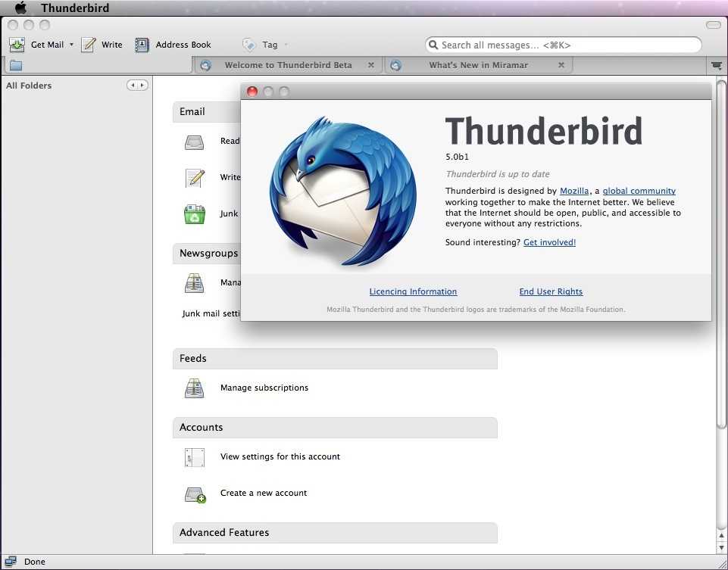The width and height of the screenshot is (728, 570).
Task: Click the online status icon in status bar
Action: (11, 562)
